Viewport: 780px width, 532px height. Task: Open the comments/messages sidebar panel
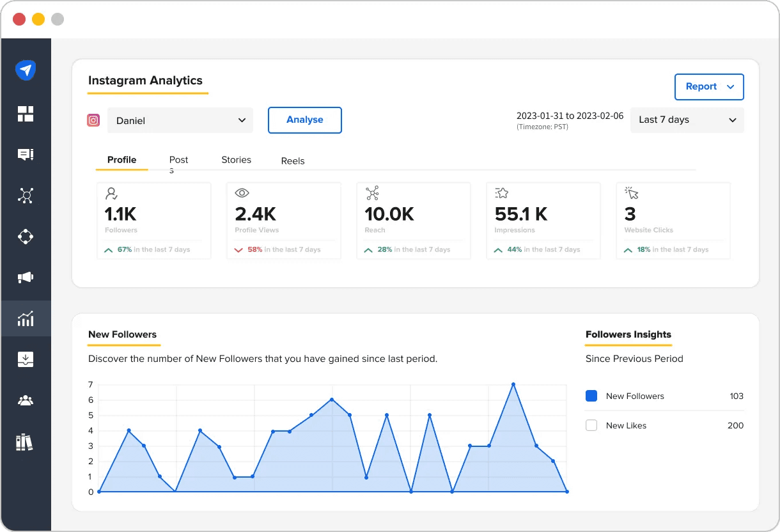(26, 154)
